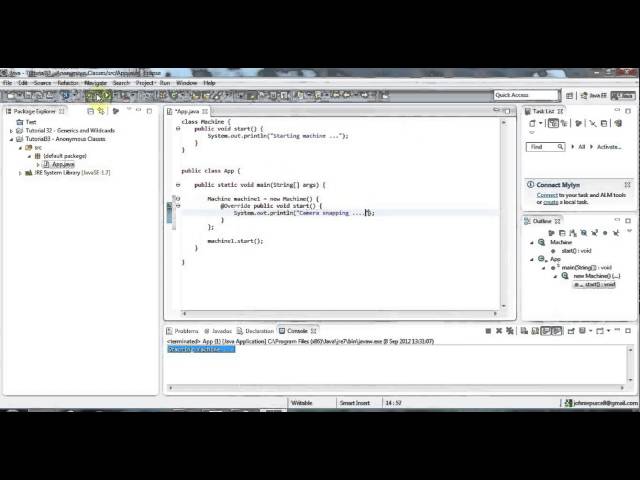
Task: Click the create link for local task
Action: pos(551,202)
